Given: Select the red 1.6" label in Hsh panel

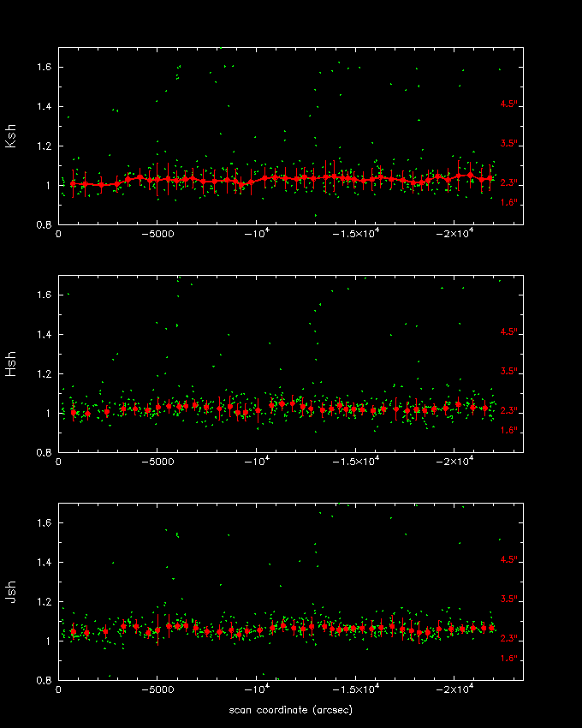Looking at the screenshot, I should pos(508,431).
